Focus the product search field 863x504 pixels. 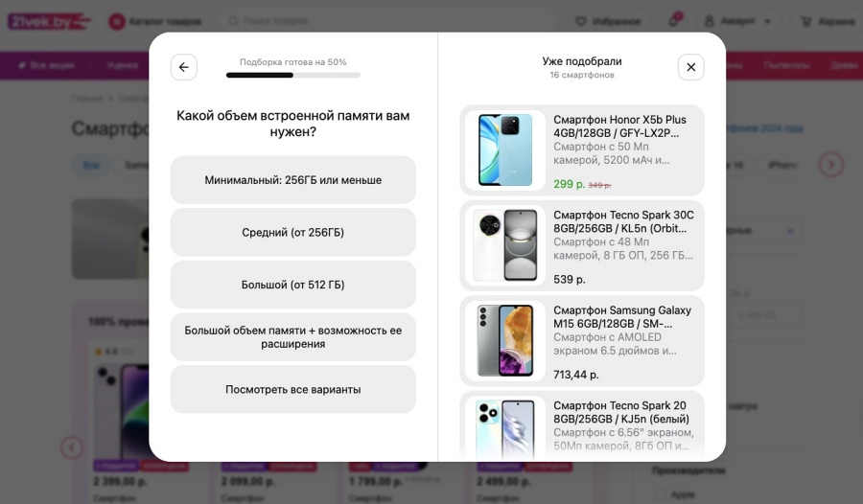pyautogui.click(x=385, y=21)
